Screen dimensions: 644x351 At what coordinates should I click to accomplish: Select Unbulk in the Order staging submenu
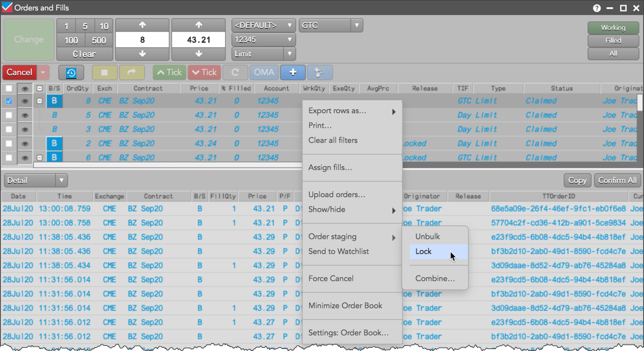coord(438,237)
